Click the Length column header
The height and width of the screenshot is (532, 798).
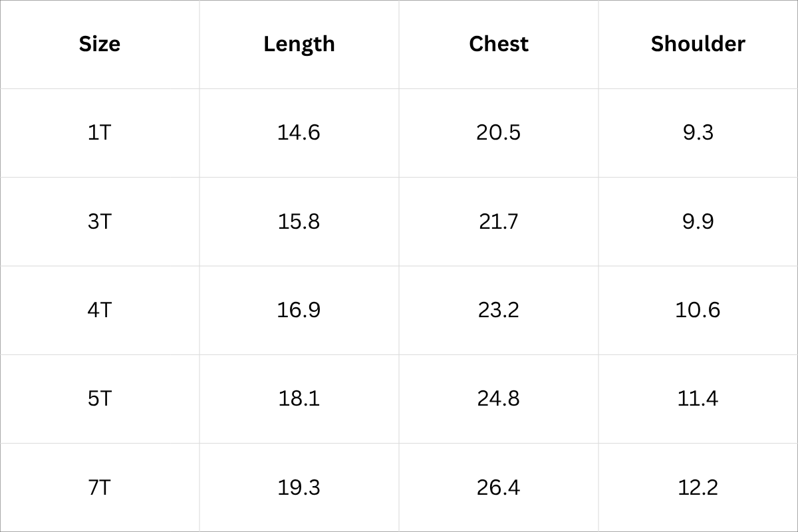coord(299,44)
